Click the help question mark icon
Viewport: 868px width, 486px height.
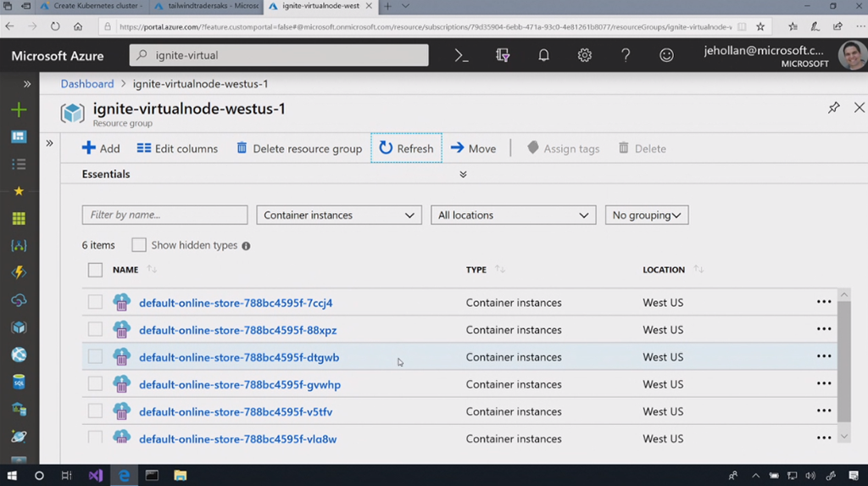tap(626, 55)
